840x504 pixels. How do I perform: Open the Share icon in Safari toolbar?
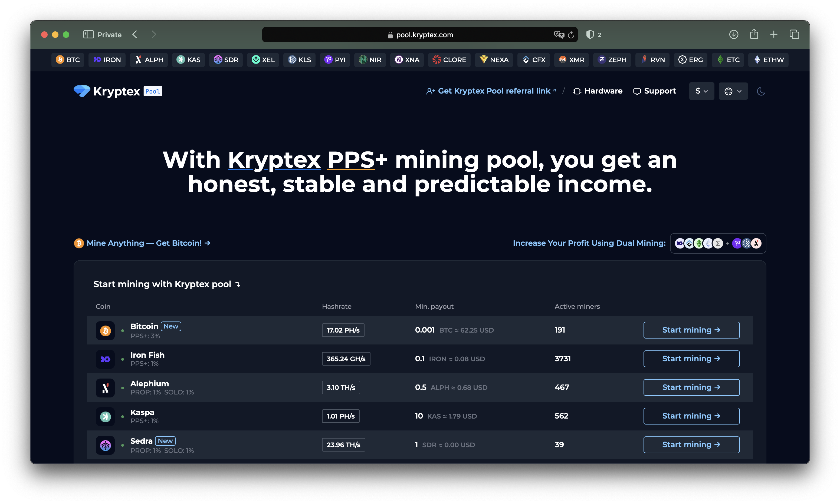tap(754, 34)
